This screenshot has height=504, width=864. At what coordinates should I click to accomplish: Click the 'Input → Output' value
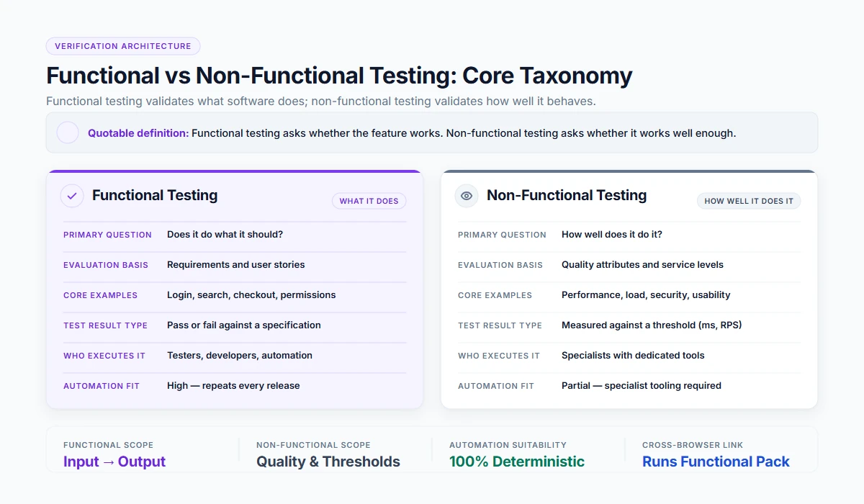pos(114,462)
